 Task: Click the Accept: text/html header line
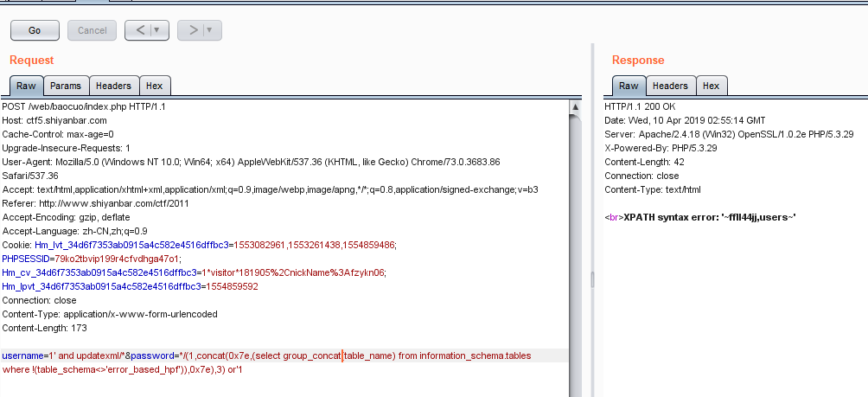[270, 189]
